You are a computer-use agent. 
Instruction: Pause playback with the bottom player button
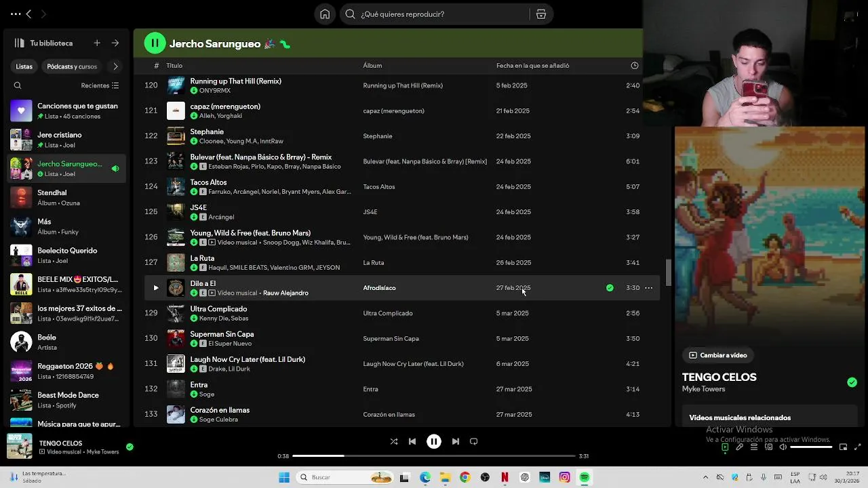click(x=434, y=441)
